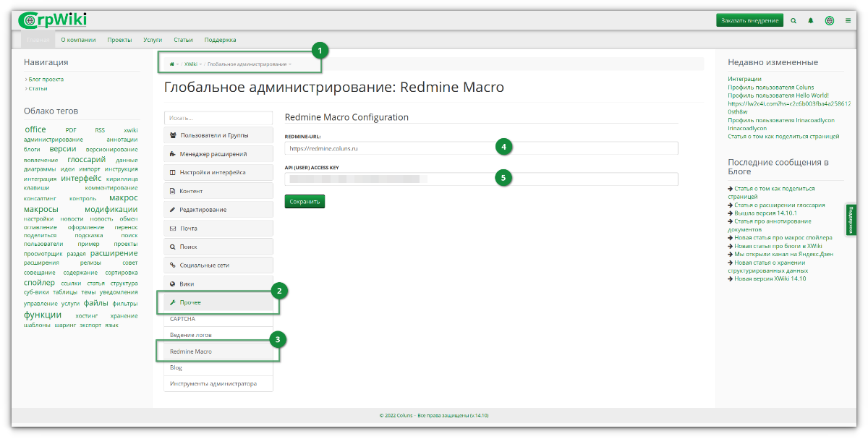868x439 pixels.
Task: Open notifications bell icon
Action: 811,20
